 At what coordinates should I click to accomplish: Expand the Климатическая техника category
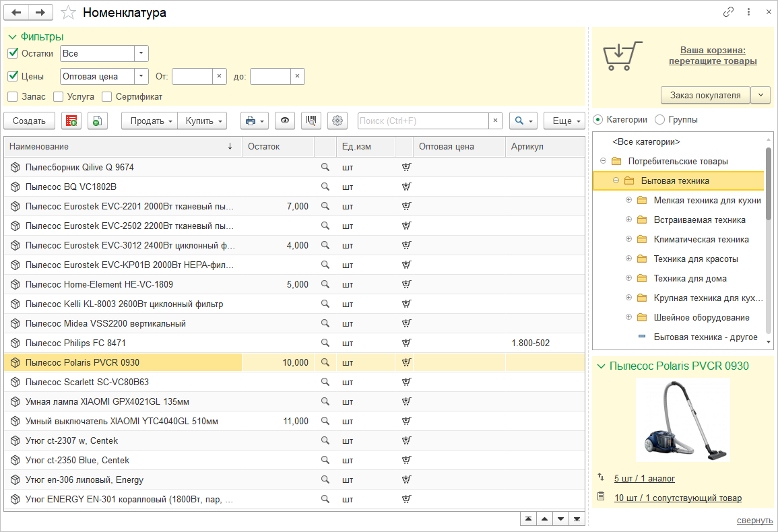(628, 239)
